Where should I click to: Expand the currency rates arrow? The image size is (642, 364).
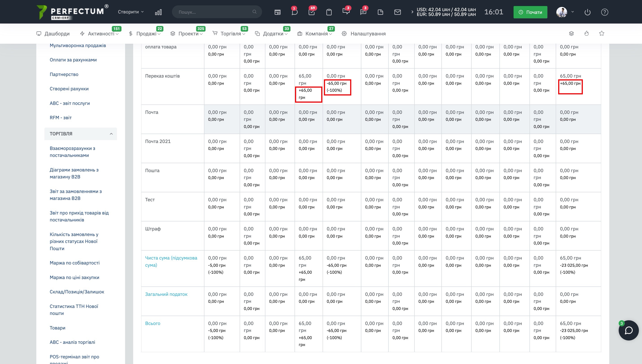[412, 12]
